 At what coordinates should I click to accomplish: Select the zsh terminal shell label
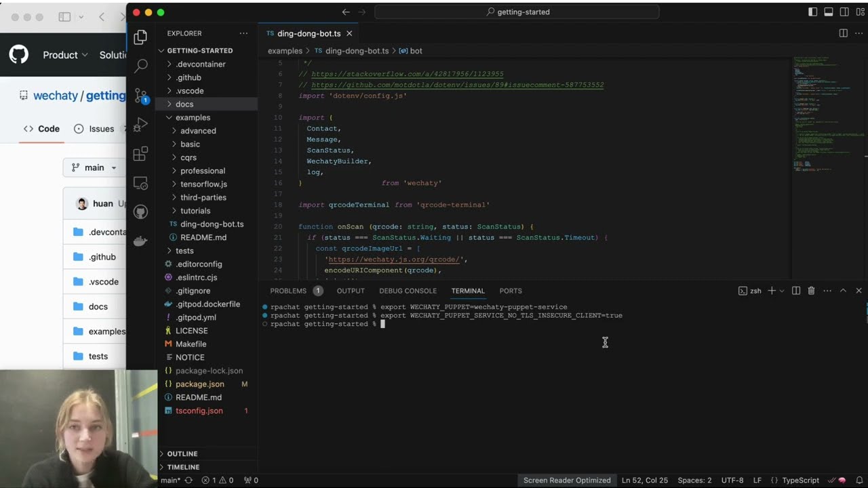(749, 291)
